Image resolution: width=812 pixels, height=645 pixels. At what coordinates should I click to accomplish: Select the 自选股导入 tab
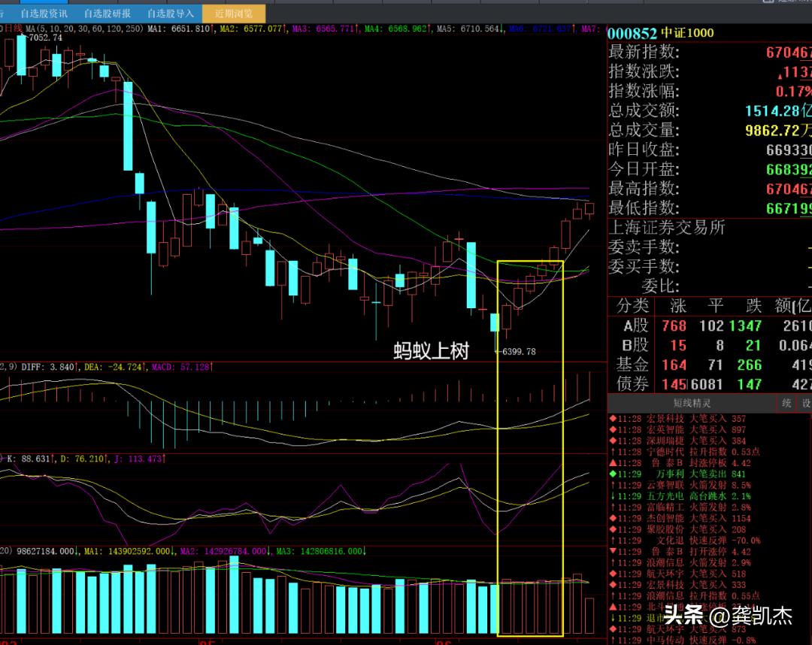pyautogui.click(x=170, y=14)
